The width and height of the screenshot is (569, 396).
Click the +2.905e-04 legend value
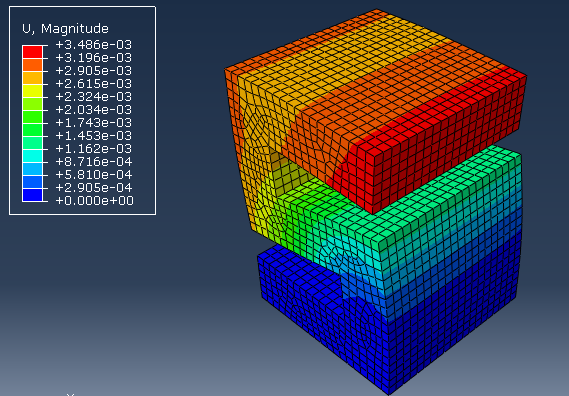(94, 188)
